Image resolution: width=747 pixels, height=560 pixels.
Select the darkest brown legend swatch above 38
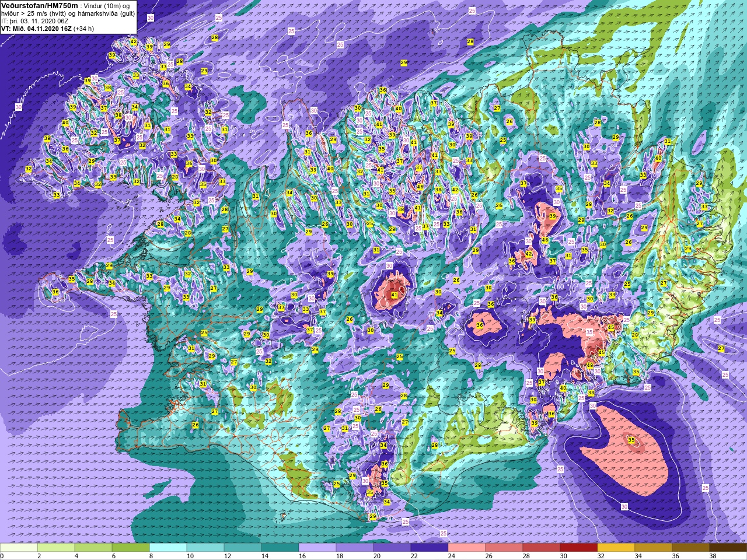[728, 548]
